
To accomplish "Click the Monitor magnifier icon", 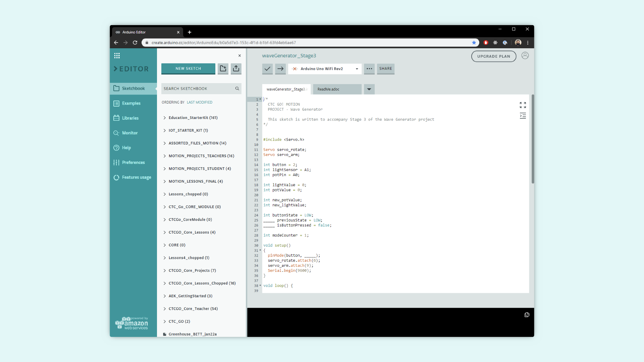I will pyautogui.click(x=116, y=133).
